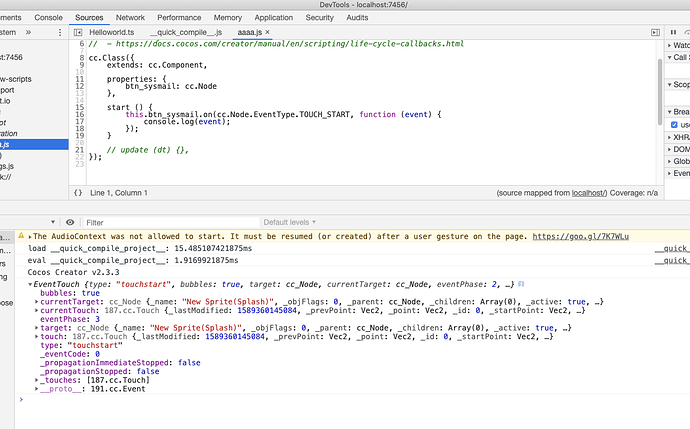Viewport: 690px width, 429px height.
Task: Click the source editor vertical scrollbar
Action: (660, 92)
